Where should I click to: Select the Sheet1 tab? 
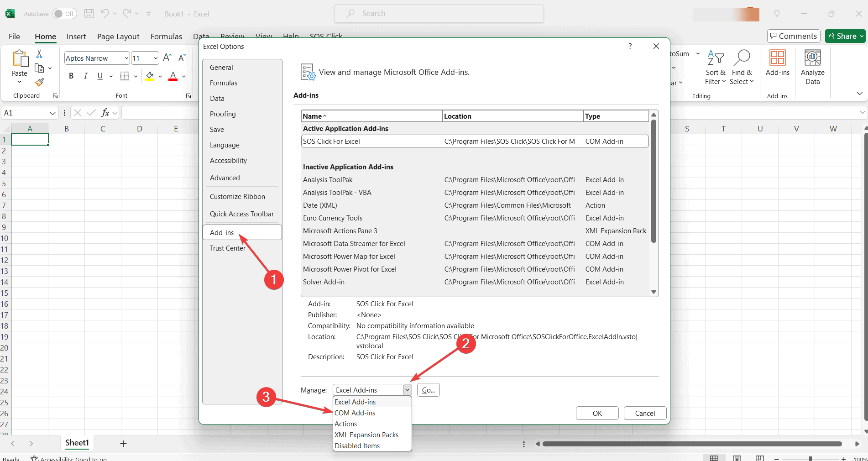click(77, 443)
